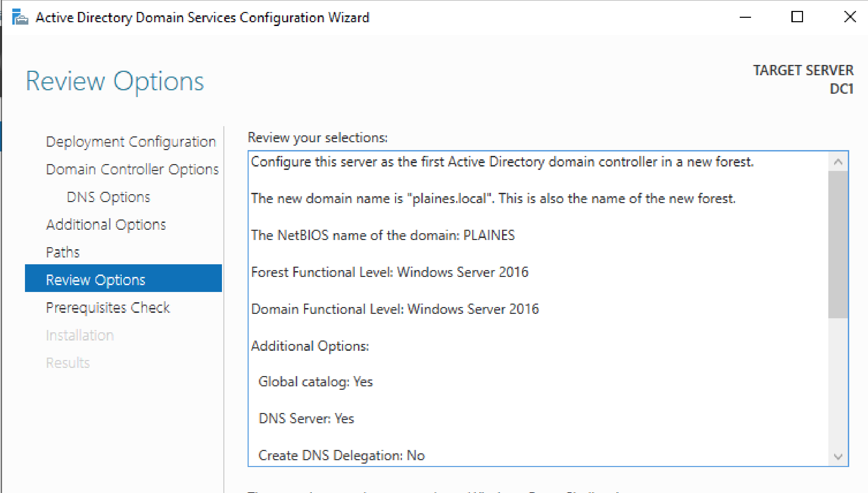Click the Results step in sidebar

pos(68,363)
